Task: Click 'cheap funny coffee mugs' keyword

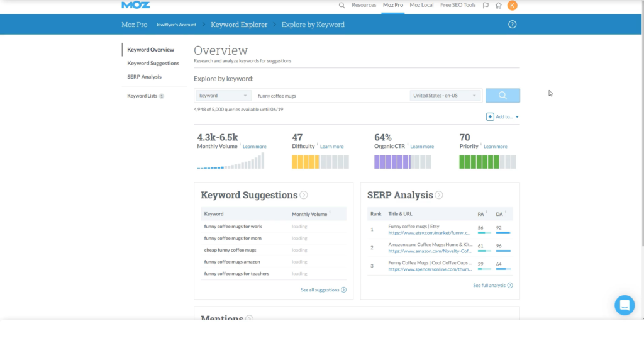Action: [230, 250]
